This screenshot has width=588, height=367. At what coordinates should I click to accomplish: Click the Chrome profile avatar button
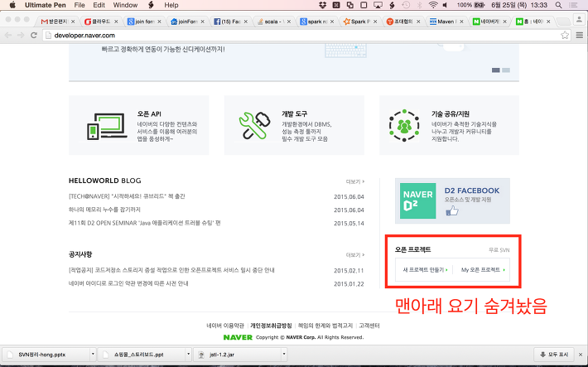click(579, 21)
